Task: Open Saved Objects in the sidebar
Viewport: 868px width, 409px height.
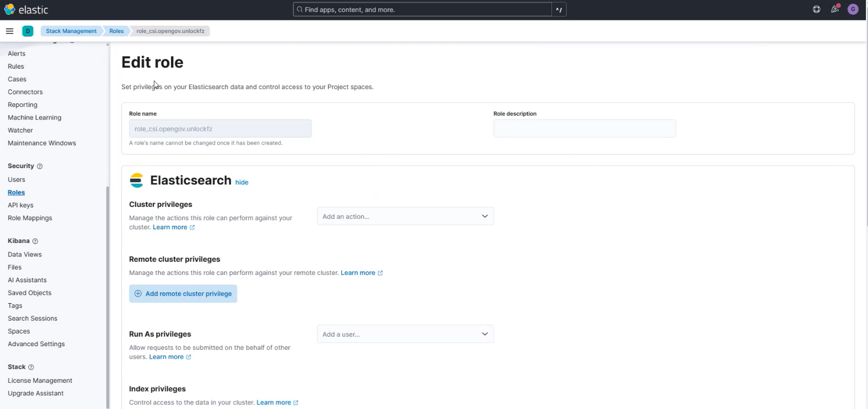Action: [30, 293]
